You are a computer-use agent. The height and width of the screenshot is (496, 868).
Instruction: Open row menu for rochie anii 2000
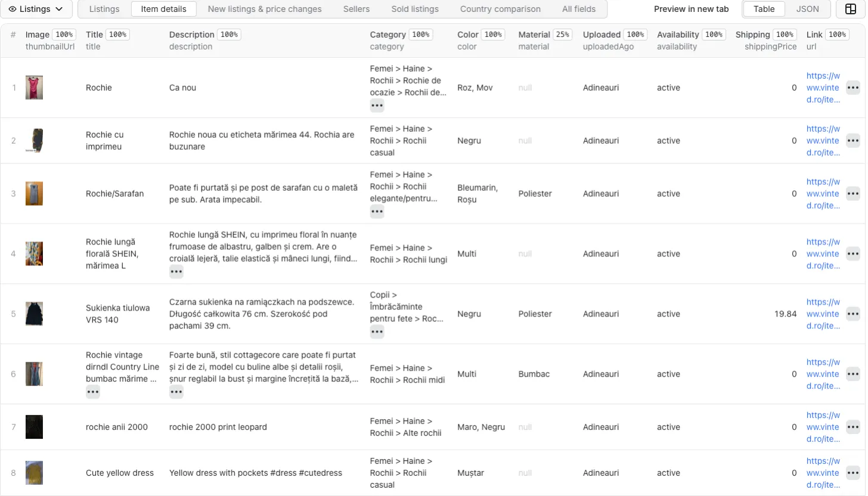coord(853,427)
